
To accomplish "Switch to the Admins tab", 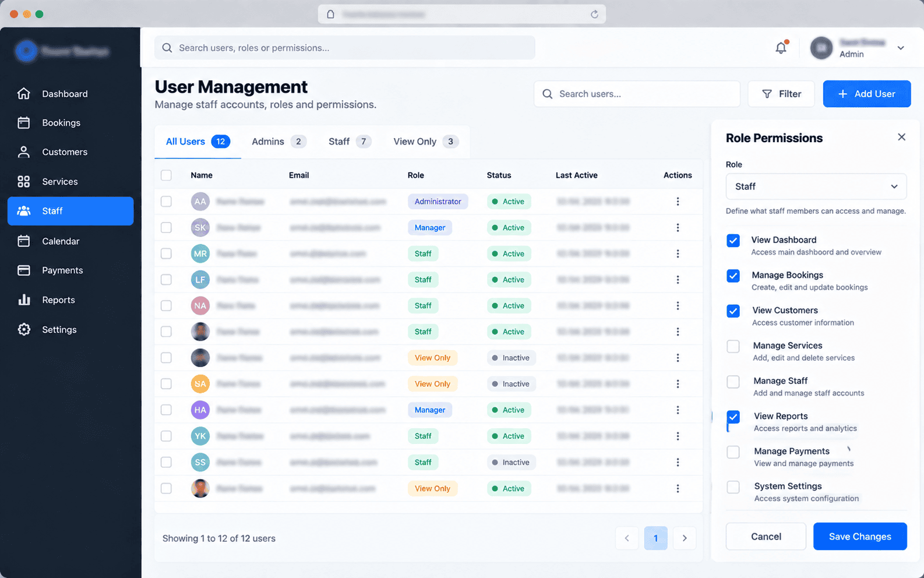I will pos(279,142).
